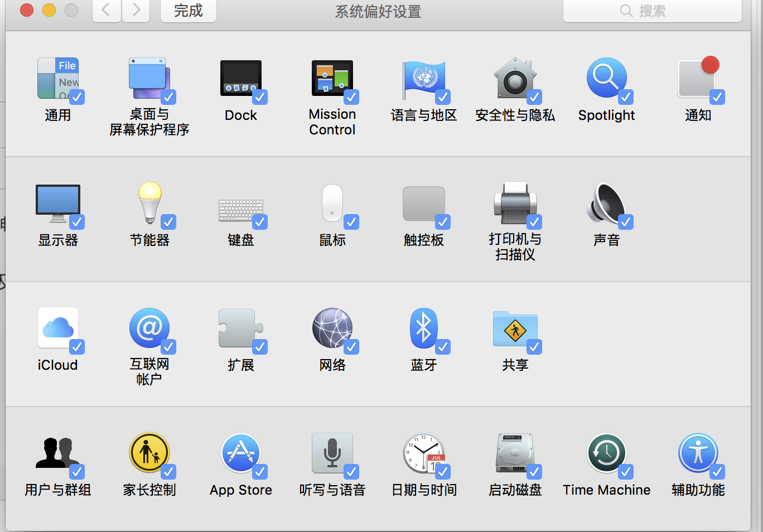Uncheck the 显示器 pane checkbox

77,222
